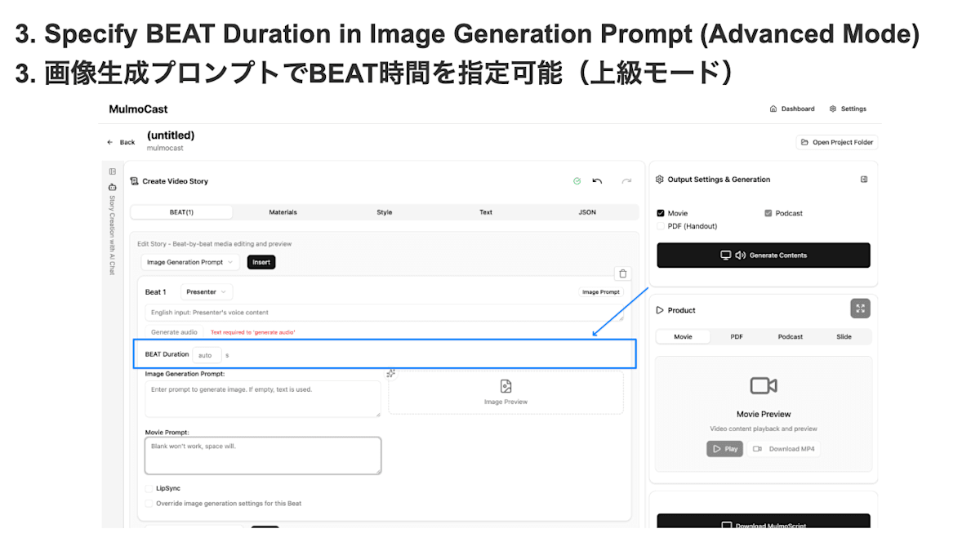Open Settings in the top bar
The height and width of the screenshot is (551, 980).
click(848, 109)
